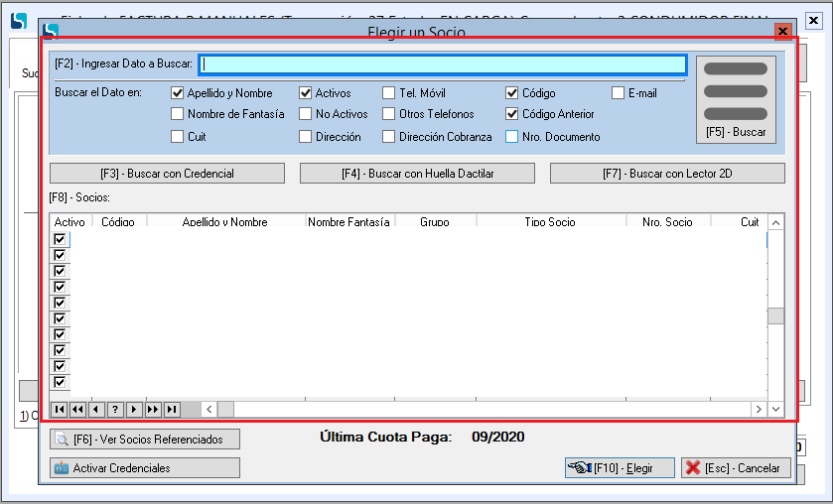
Task: Go to next record with single-right arrow
Action: pyautogui.click(x=134, y=409)
